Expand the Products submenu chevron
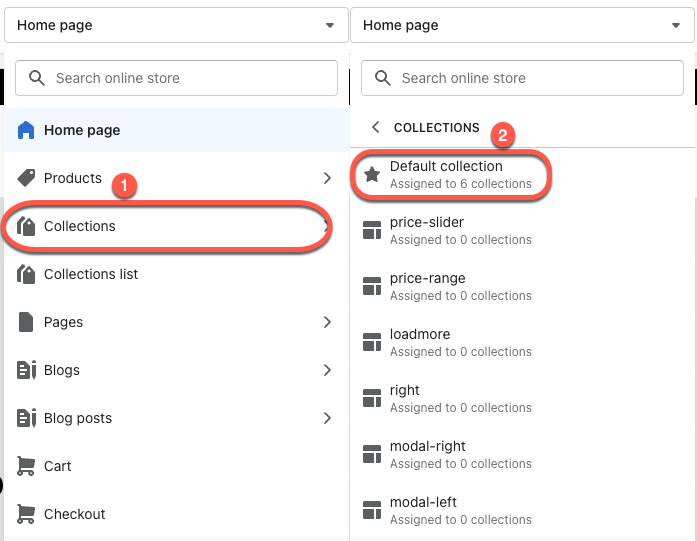The height and width of the screenshot is (541, 697). point(327,178)
